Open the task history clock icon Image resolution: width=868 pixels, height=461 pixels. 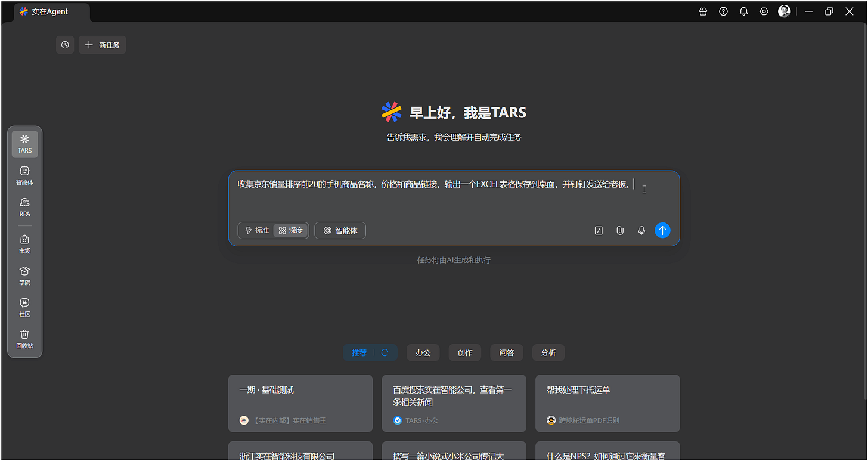click(x=65, y=45)
